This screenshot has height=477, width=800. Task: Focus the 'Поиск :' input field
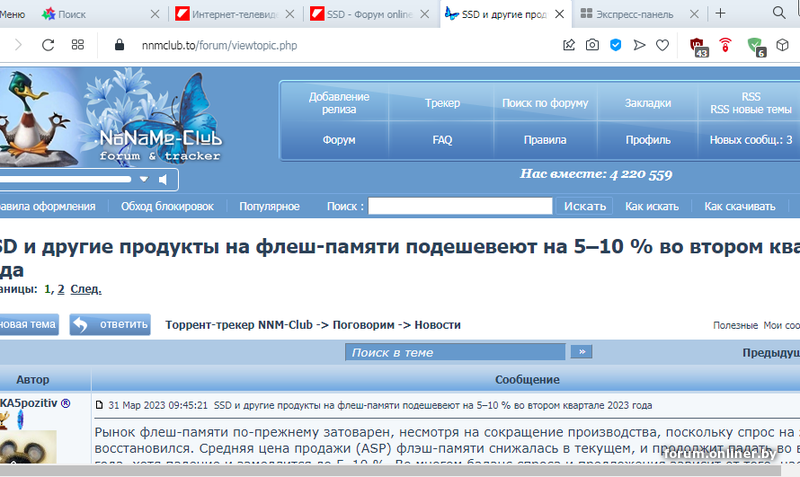point(460,206)
